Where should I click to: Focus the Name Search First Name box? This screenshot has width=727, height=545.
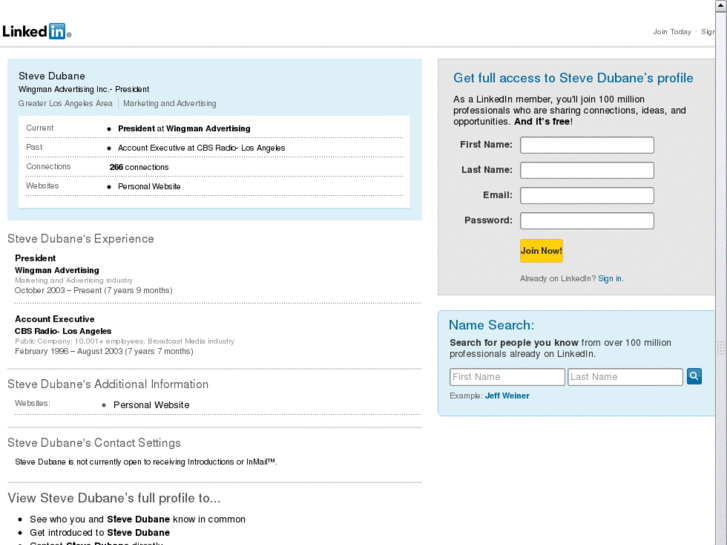tap(507, 377)
